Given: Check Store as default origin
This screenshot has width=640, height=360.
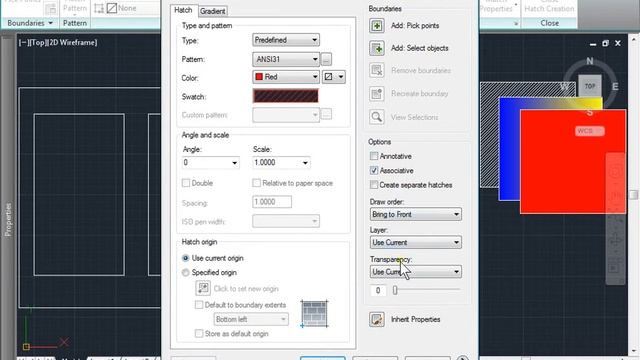Looking at the screenshot, I should 199,333.
